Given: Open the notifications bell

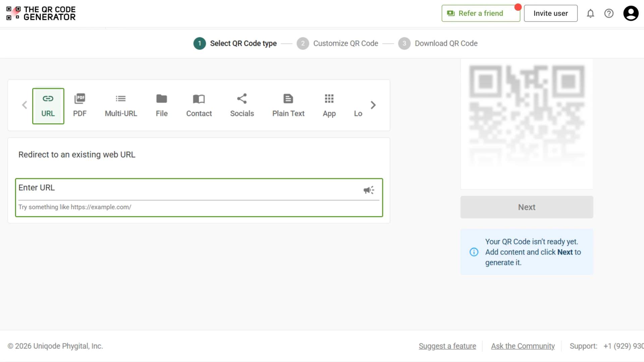Looking at the screenshot, I should [590, 13].
